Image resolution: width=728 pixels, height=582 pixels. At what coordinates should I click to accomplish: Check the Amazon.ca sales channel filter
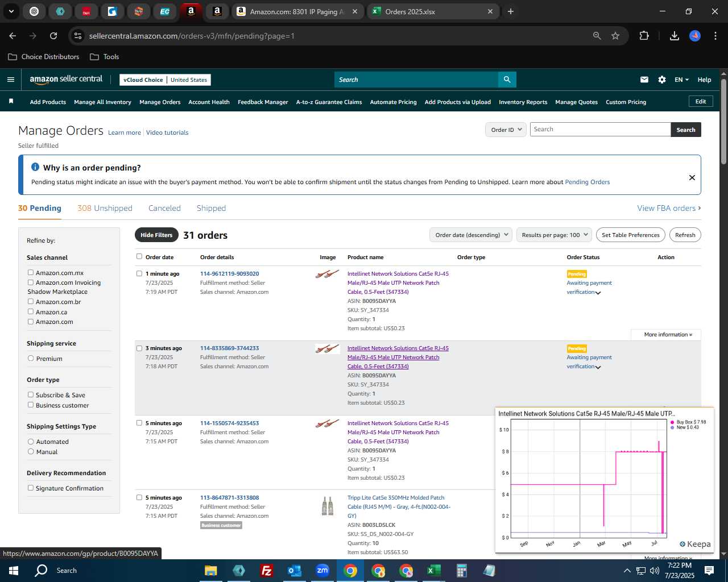pos(31,311)
